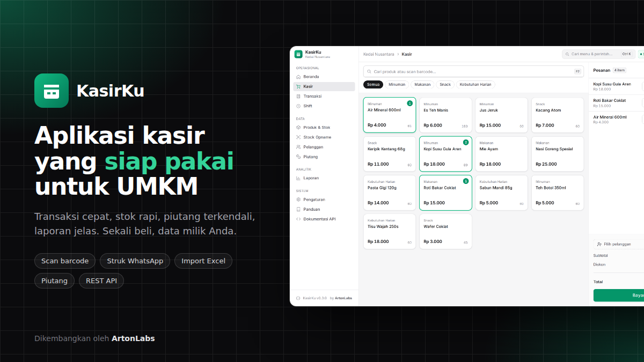Open the Pilih pelanggan selector

619,244
